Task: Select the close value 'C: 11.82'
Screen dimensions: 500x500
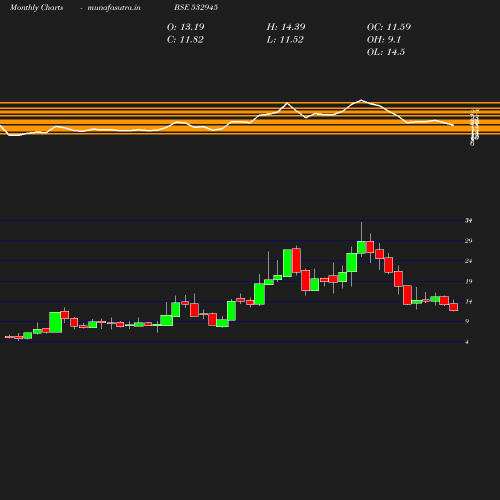Action: coord(185,40)
